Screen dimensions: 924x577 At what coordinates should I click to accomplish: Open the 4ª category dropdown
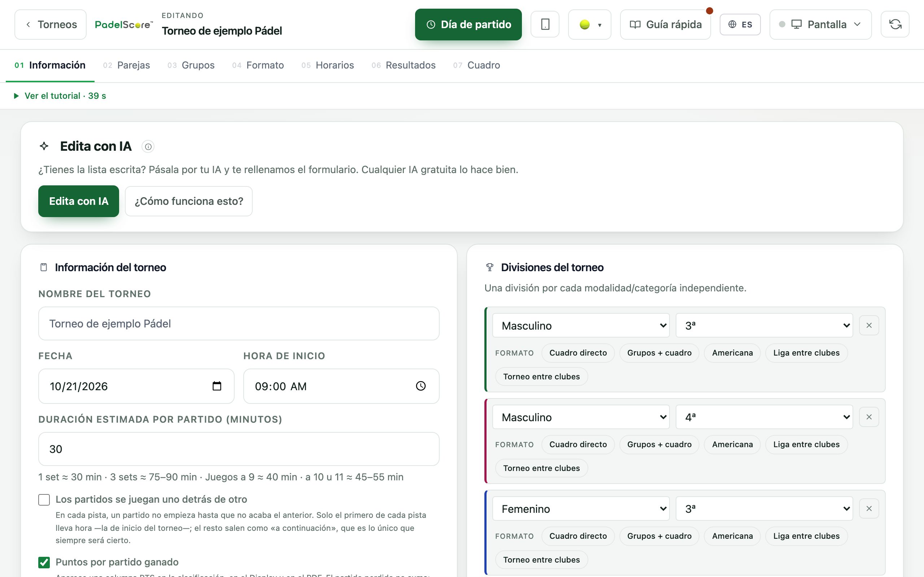pos(764,417)
